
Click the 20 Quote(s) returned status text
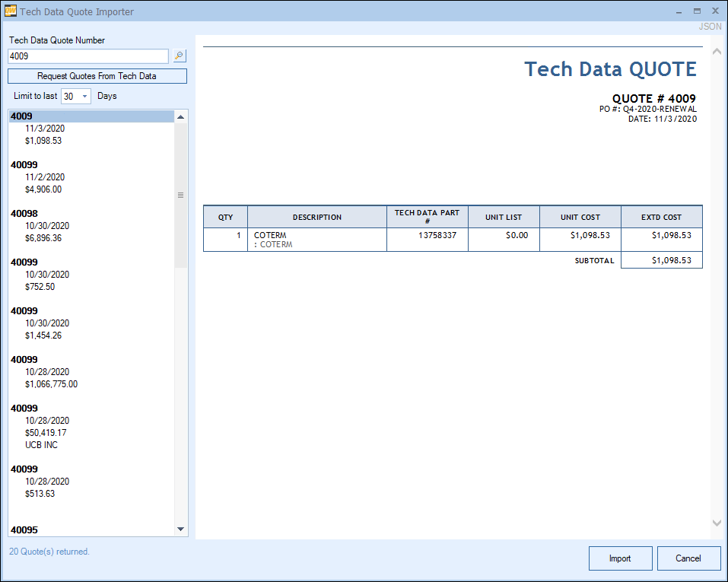tap(49, 552)
